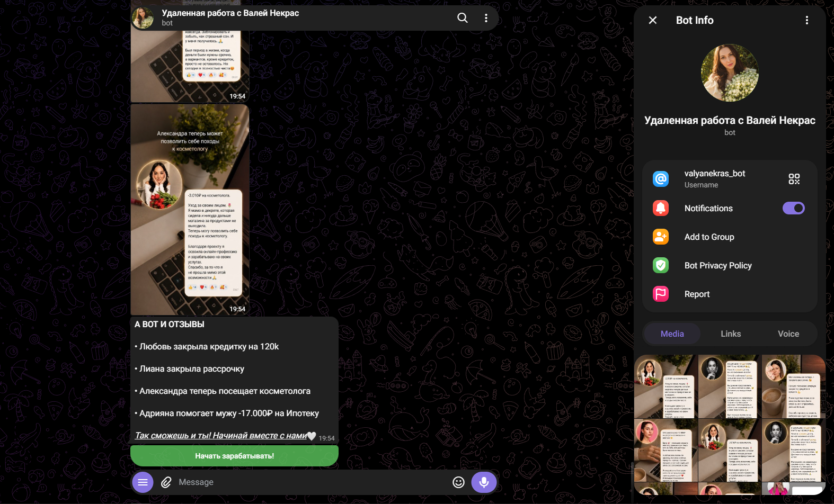Switch to the Voice tab
This screenshot has width=834, height=504.
[x=788, y=334]
